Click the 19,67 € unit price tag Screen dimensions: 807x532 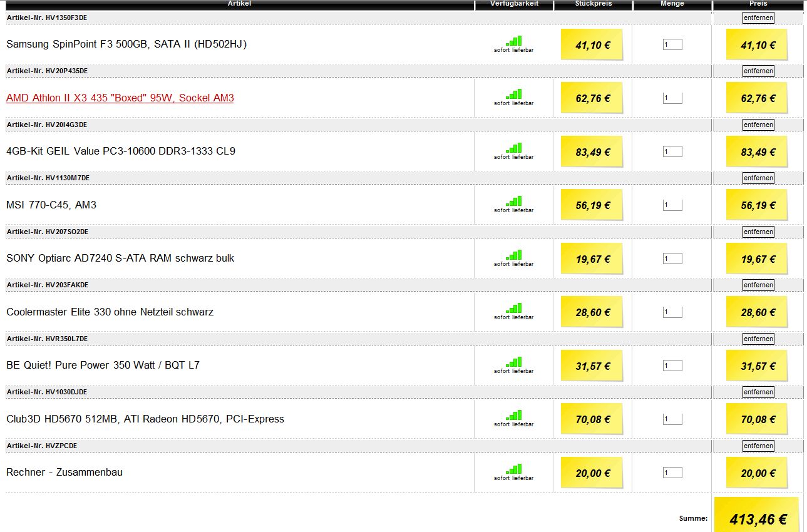(x=592, y=258)
